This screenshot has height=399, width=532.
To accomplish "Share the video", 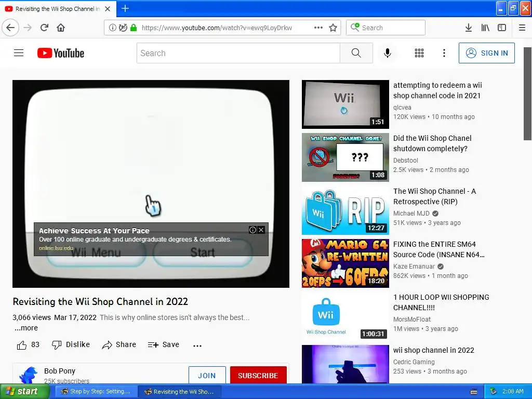I will [x=119, y=345].
